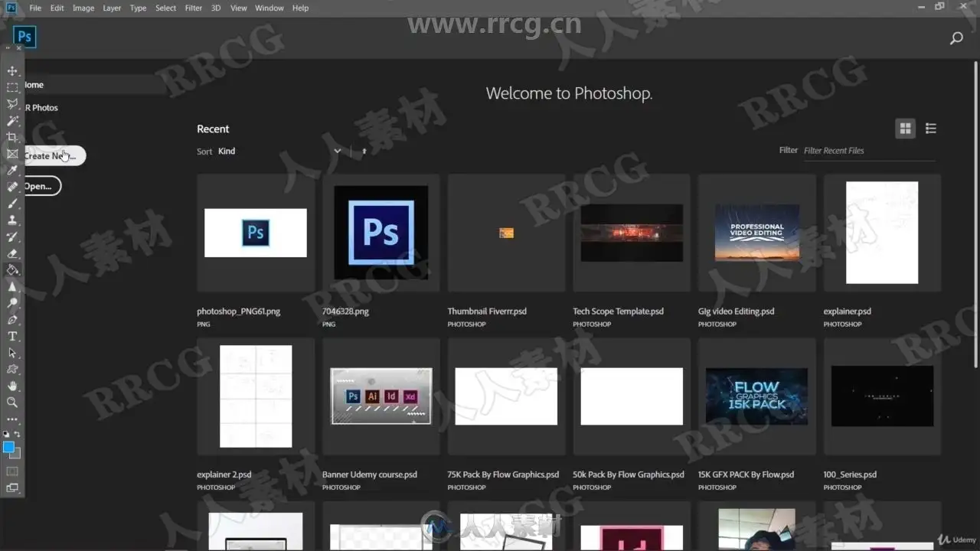This screenshot has height=551, width=980.
Task: Swap foreground and background colors
Action: (x=17, y=435)
